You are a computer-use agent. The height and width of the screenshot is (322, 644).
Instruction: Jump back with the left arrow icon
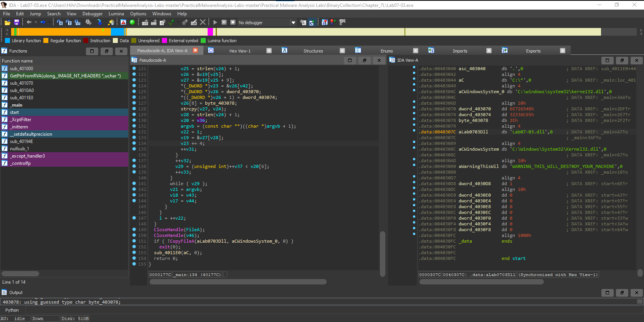(x=29, y=22)
